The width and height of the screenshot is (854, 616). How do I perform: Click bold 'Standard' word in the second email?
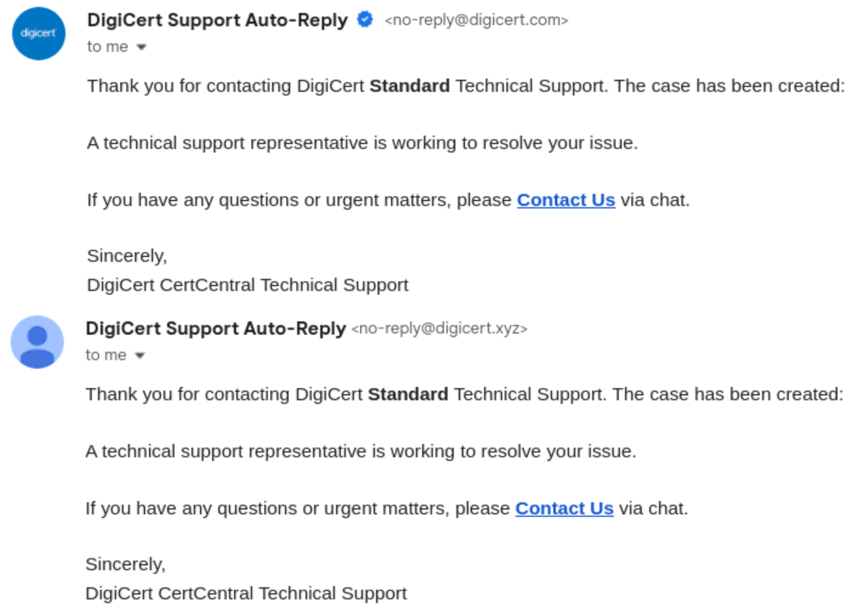pyautogui.click(x=408, y=394)
